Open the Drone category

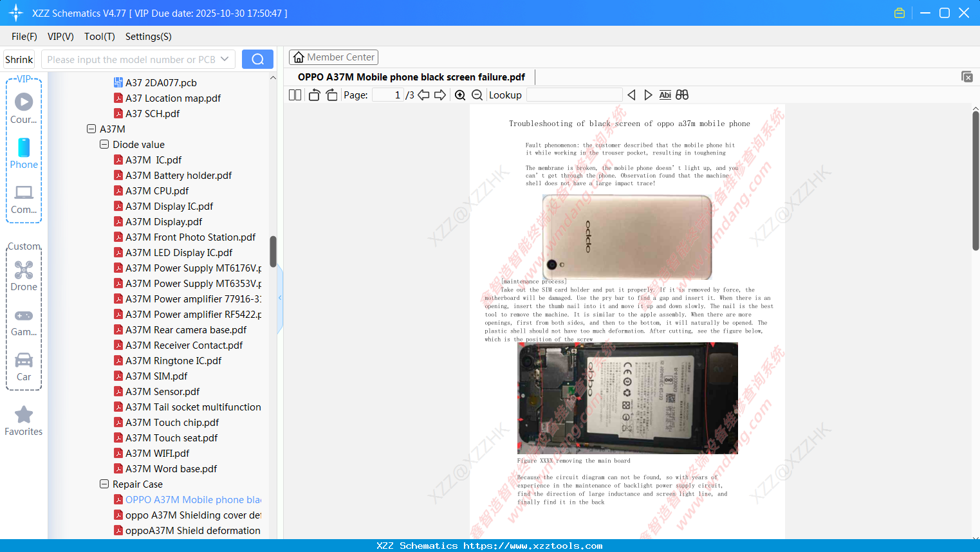point(24,275)
